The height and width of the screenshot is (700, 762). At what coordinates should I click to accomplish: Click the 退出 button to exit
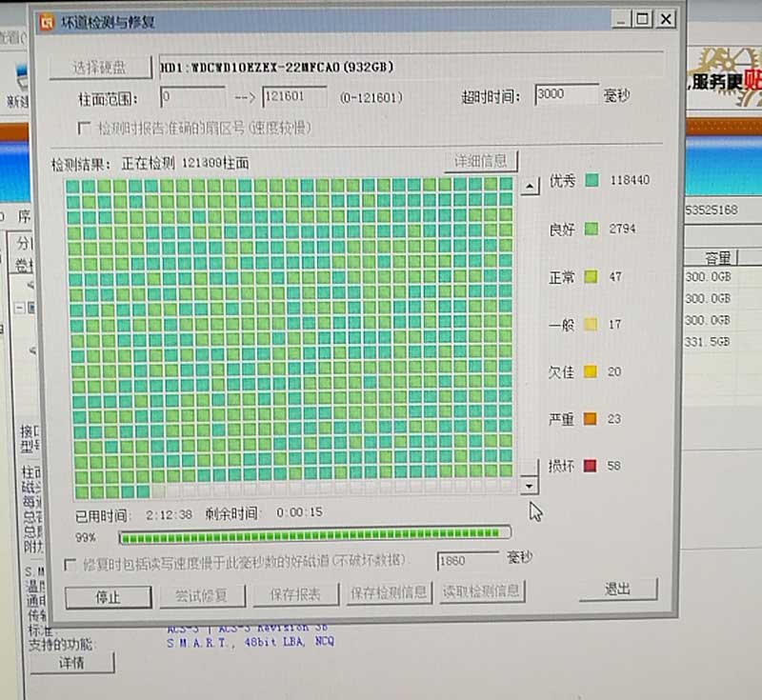click(x=617, y=590)
